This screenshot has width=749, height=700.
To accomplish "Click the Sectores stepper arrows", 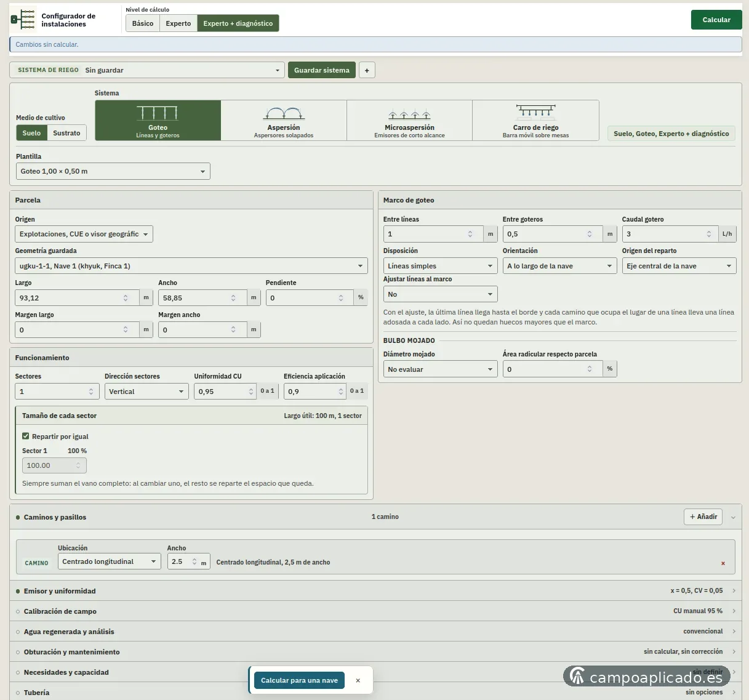I will [91, 392].
